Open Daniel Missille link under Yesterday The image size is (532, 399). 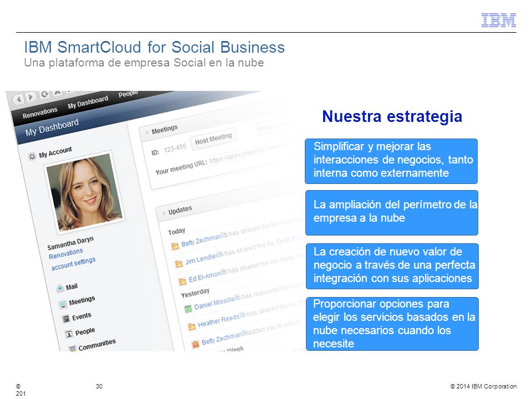[x=214, y=303]
